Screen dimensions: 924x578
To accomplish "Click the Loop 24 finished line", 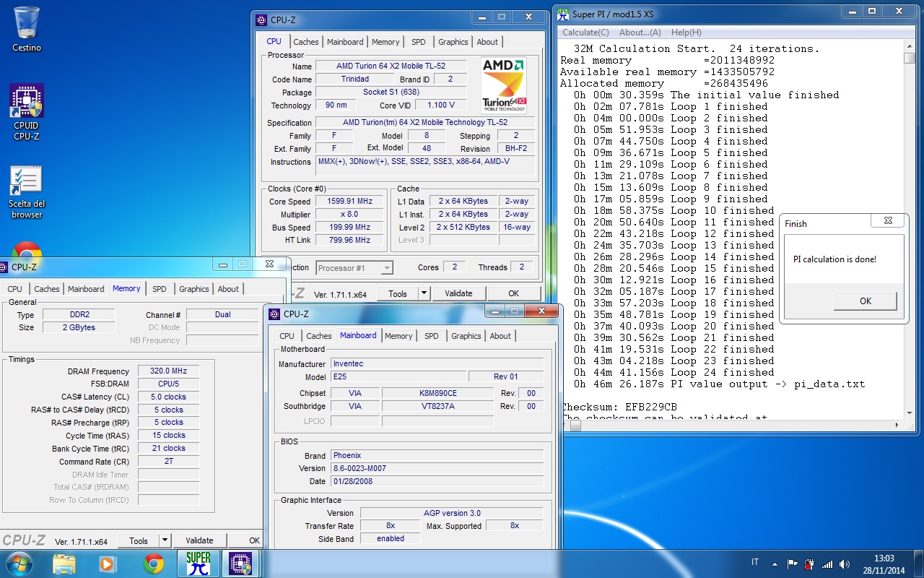I will click(x=674, y=372).
